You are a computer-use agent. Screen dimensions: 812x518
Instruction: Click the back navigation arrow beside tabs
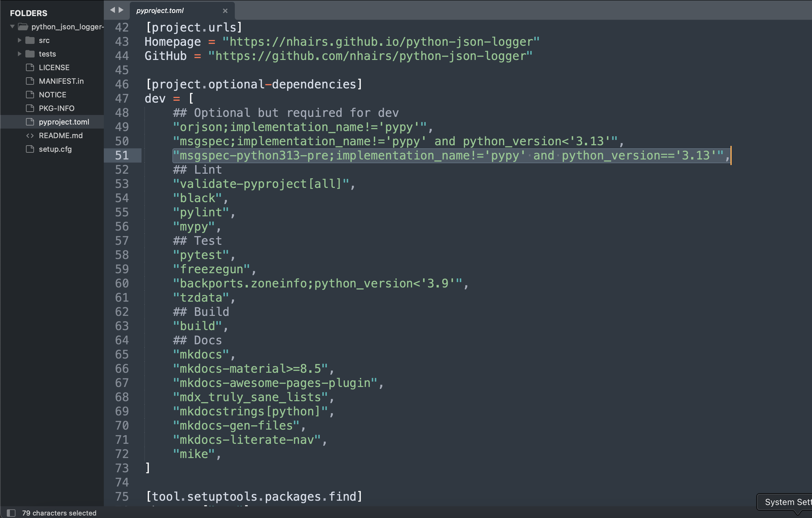[x=113, y=10]
